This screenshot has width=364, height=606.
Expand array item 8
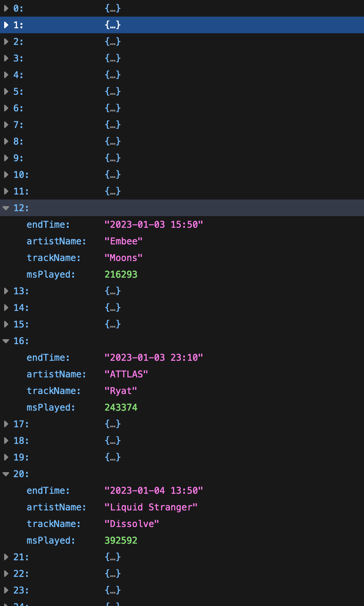(6, 141)
